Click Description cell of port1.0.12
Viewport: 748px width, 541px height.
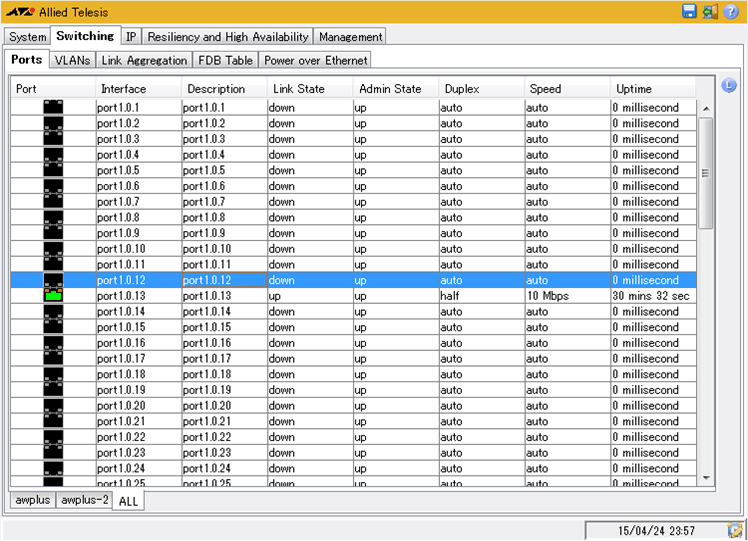224,280
